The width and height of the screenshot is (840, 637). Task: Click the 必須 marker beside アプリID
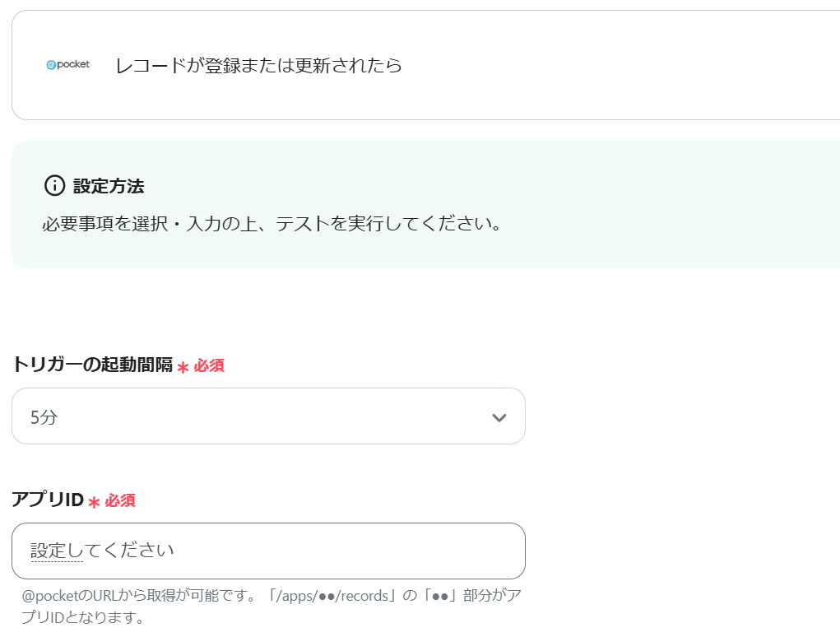tap(120, 501)
